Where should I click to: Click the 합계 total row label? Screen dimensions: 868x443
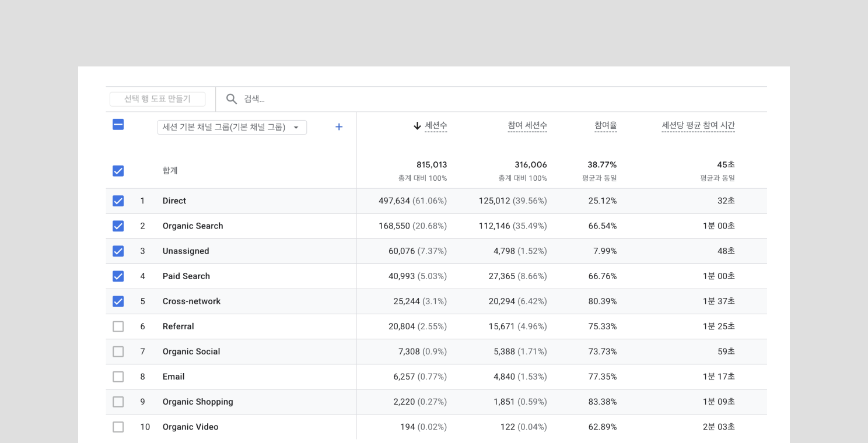pyautogui.click(x=170, y=171)
